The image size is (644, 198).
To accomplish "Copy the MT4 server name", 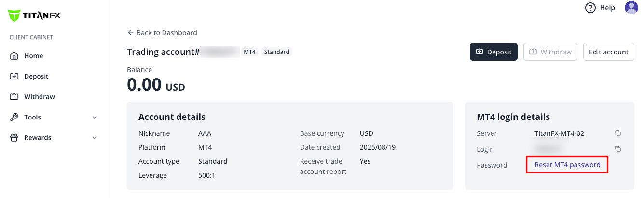I will click(x=618, y=133).
